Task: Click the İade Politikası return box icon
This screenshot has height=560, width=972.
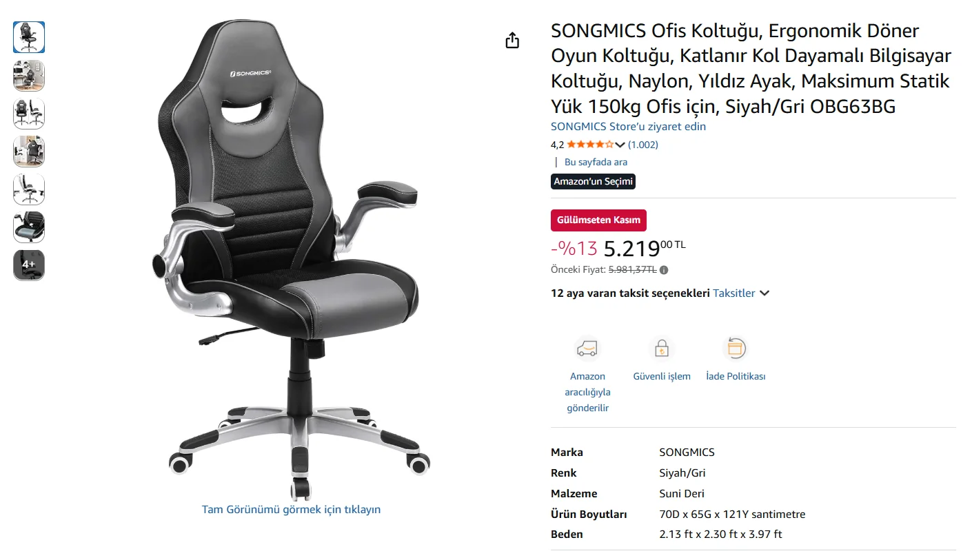Action: point(736,349)
